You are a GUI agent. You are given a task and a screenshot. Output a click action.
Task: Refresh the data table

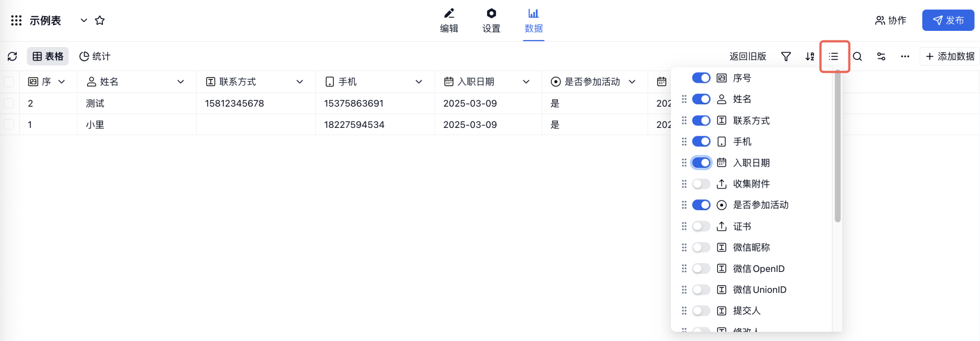tap(12, 56)
